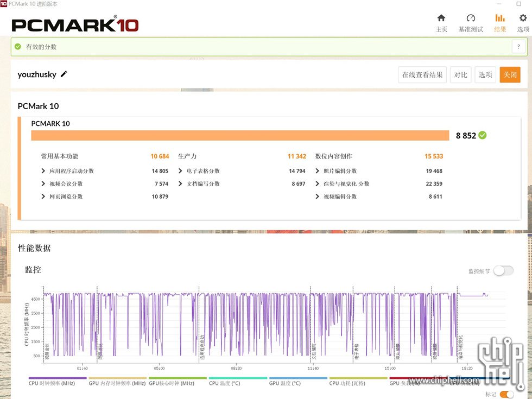Viewport: 532px width, 399px height.
Task: Click the teal CPU 温度 legend swatch
Action: (x=238, y=378)
